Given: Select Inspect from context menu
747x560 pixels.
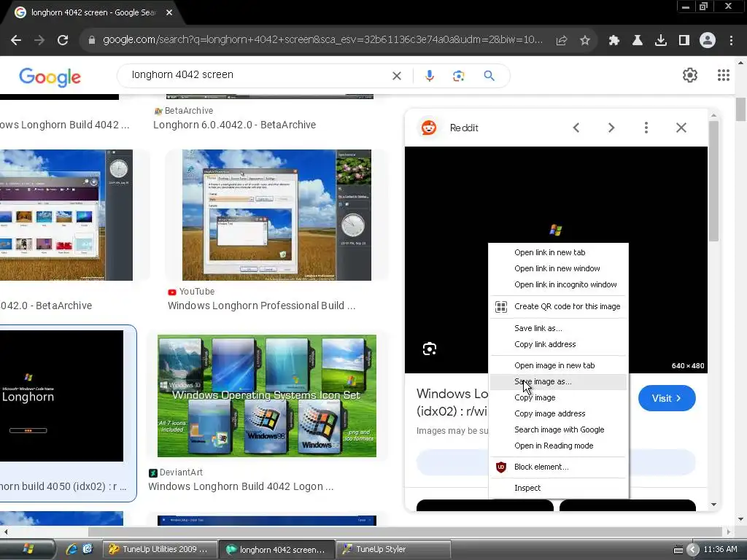Looking at the screenshot, I should [x=558, y=488].
